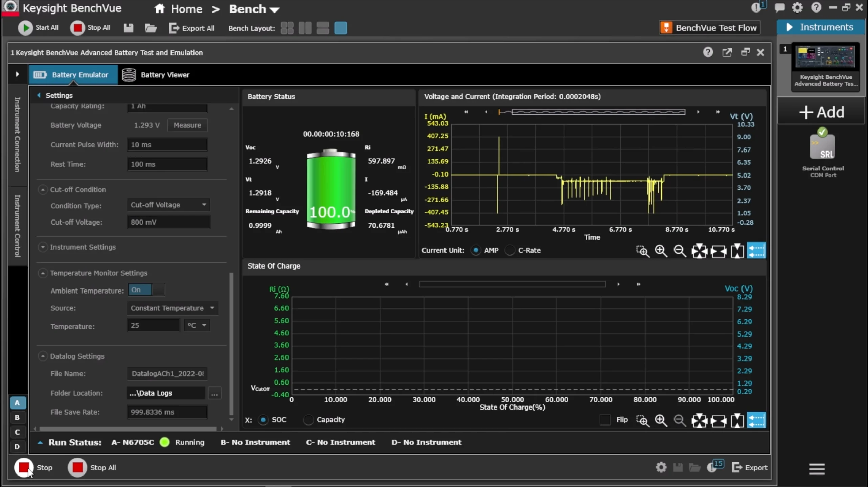This screenshot has width=868, height=487.
Task: Collapse the Settings panel with left arrow
Action: tap(39, 95)
